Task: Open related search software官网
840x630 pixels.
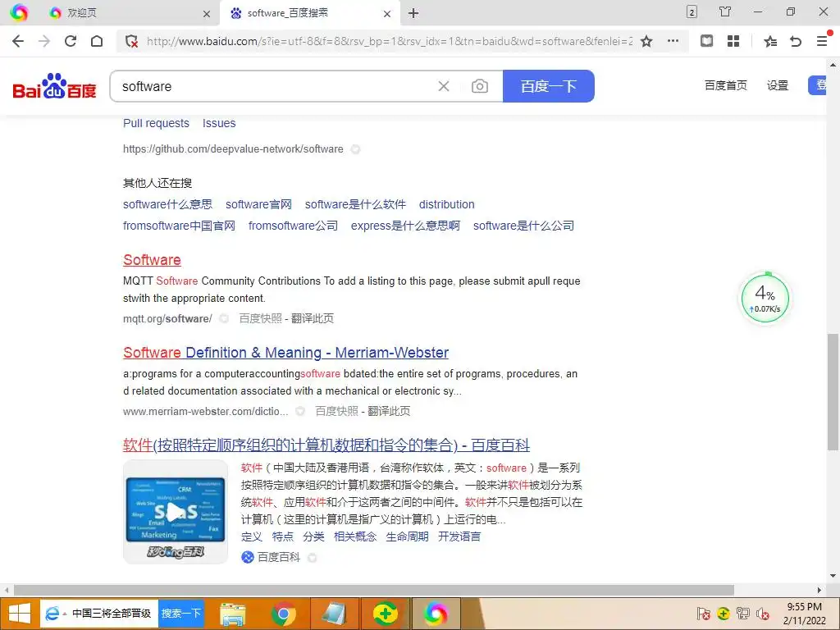Action: 258,204
